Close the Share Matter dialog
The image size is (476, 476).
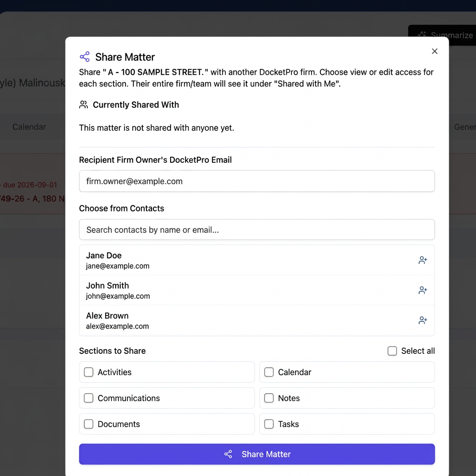click(435, 51)
